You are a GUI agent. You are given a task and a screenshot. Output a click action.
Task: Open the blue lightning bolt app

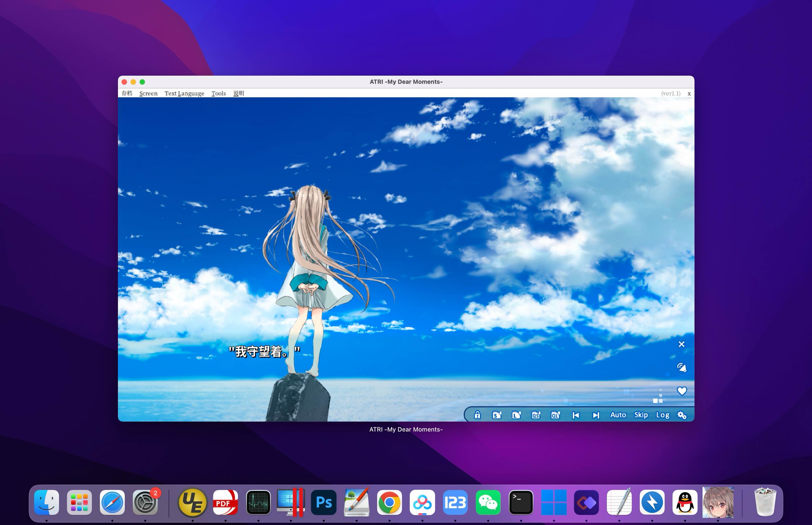(652, 502)
